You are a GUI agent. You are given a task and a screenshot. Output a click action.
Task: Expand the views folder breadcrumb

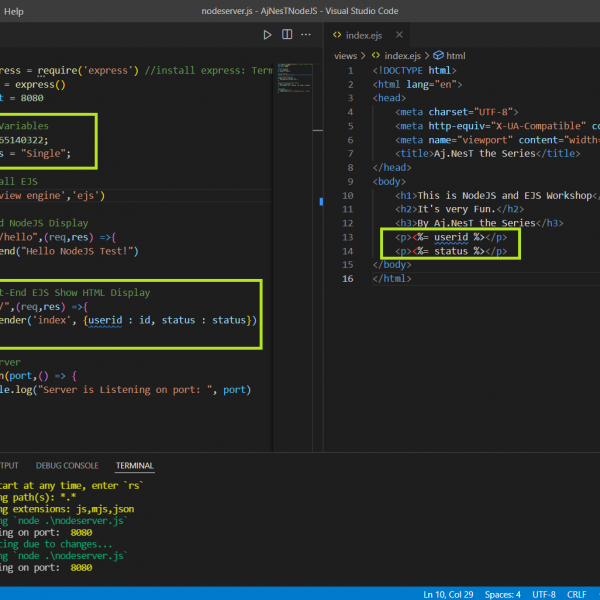click(345, 56)
